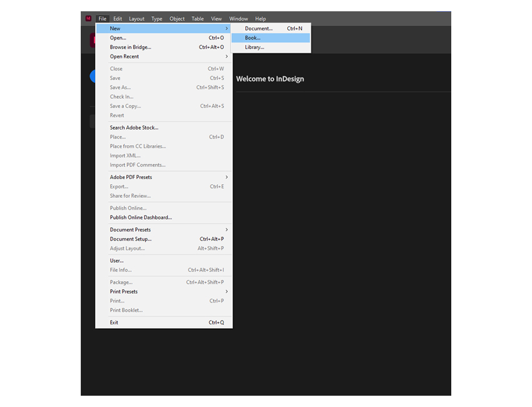
Task: Open the Edit menu
Action: click(118, 19)
